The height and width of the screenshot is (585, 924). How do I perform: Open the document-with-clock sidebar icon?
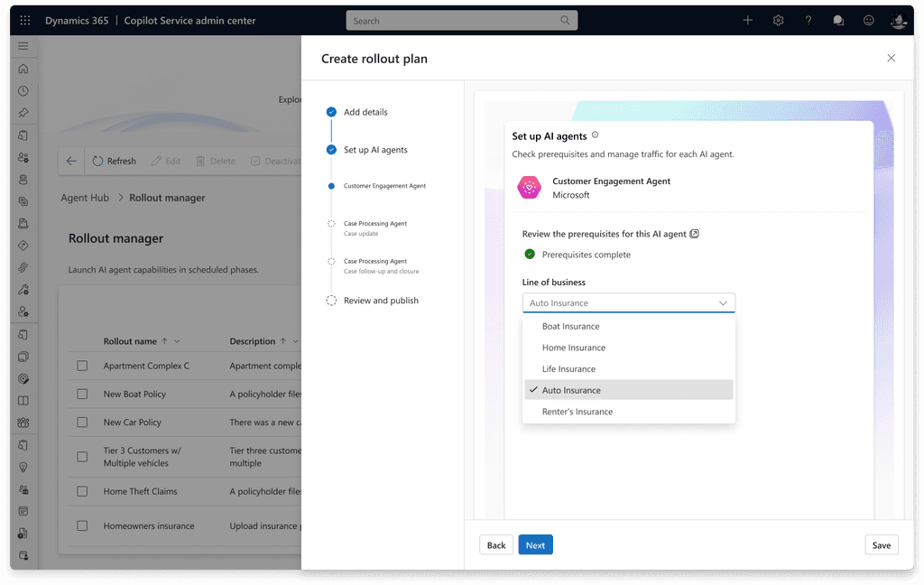[23, 534]
